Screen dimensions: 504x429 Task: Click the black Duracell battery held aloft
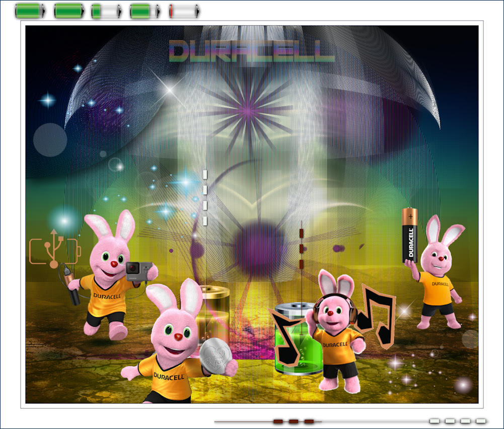410,235
